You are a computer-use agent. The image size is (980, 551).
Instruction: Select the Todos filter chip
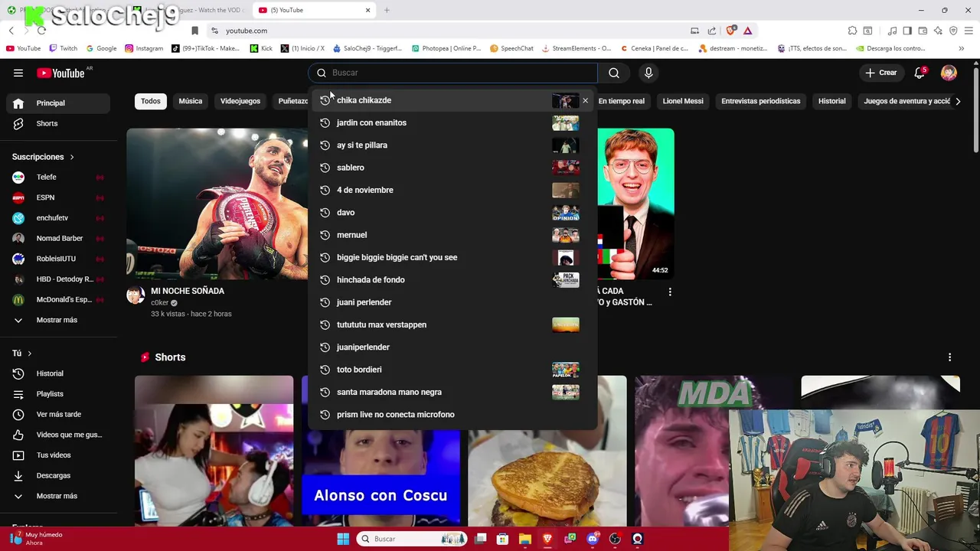(x=151, y=101)
